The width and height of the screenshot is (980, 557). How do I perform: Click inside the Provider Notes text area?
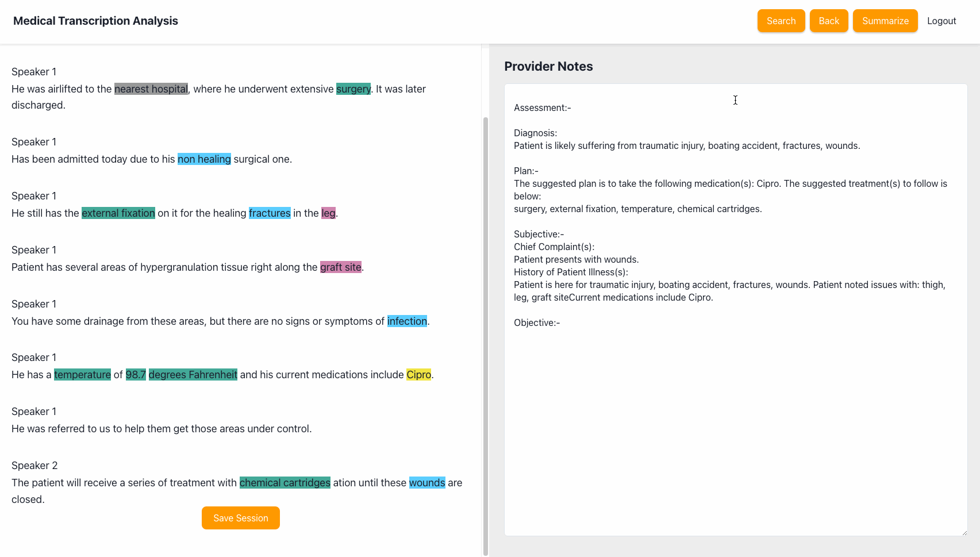(x=736, y=310)
